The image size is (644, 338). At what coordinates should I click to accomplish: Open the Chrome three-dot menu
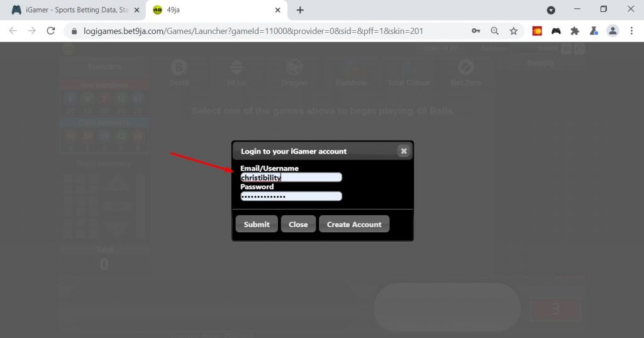click(631, 31)
